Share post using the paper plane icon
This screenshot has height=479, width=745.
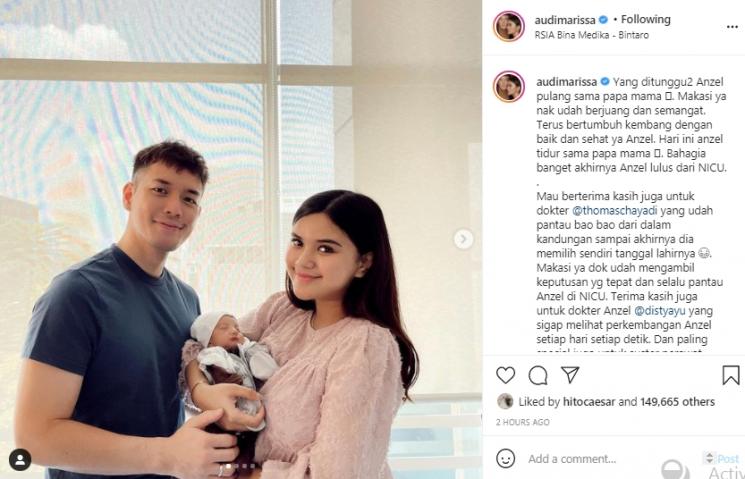pos(570,375)
